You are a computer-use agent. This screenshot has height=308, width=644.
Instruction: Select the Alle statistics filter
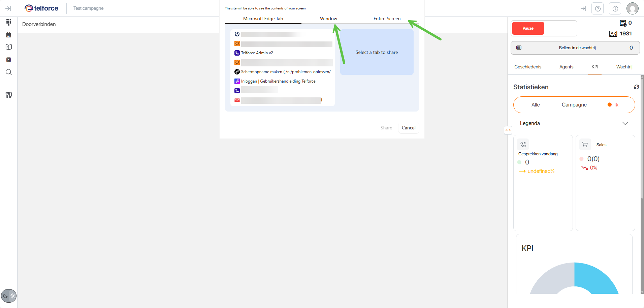[x=536, y=105]
